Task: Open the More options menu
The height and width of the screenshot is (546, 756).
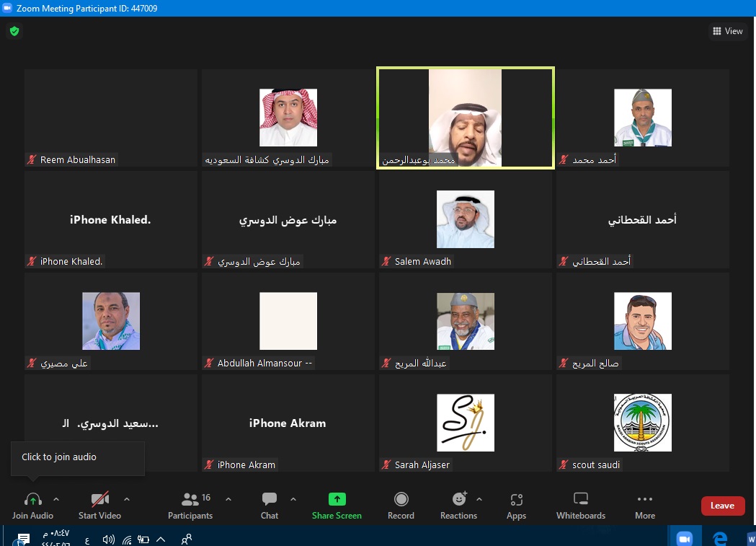Action: [x=645, y=499]
